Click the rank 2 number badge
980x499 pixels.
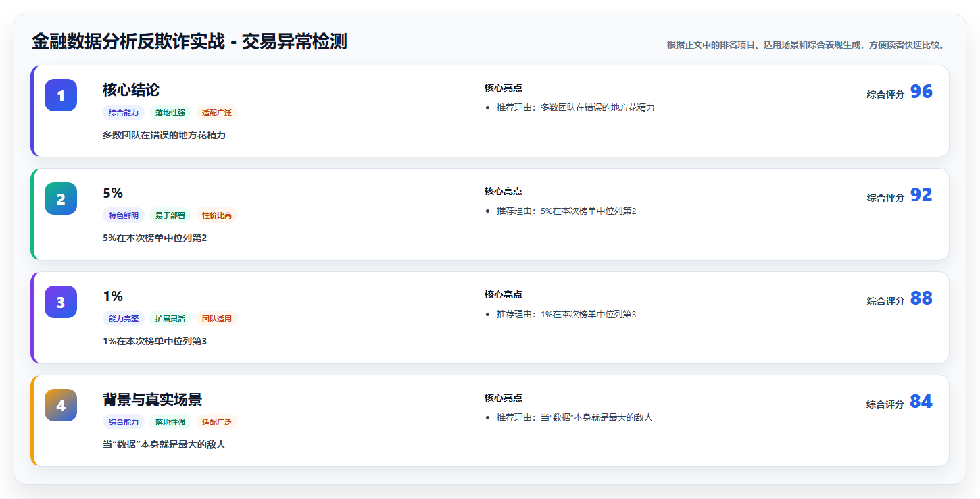click(61, 199)
